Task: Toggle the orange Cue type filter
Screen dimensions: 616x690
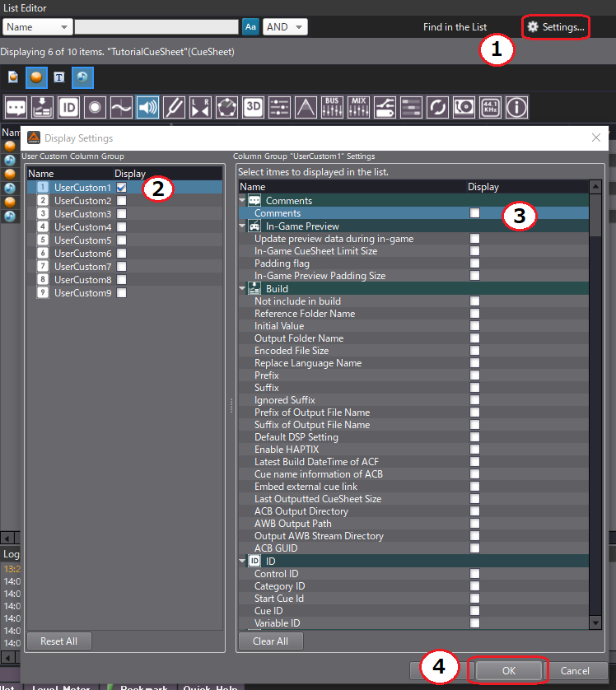Action: (36, 77)
